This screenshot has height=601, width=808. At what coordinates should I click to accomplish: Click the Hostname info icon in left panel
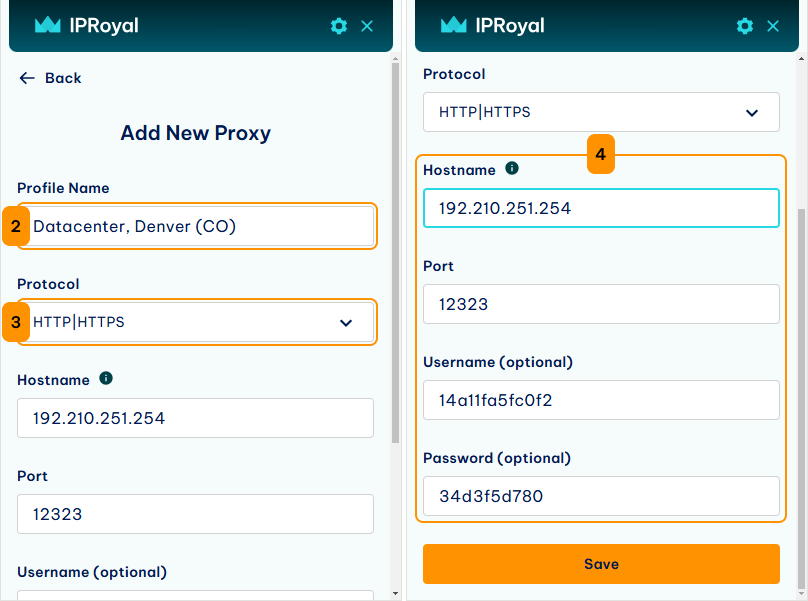pyautogui.click(x=106, y=378)
